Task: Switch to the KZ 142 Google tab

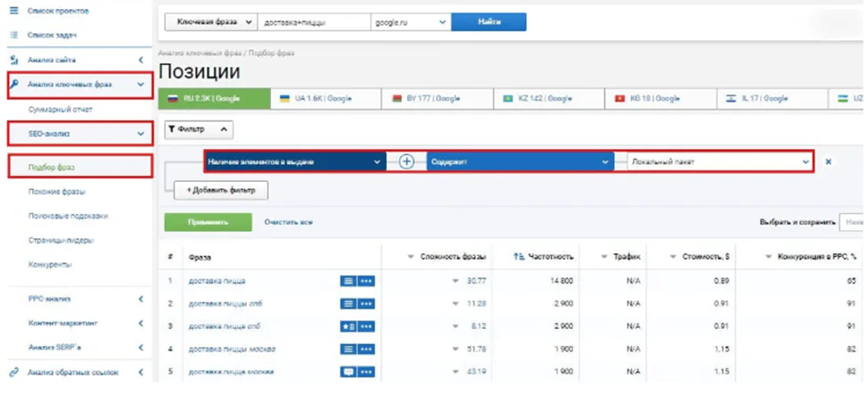Action: click(549, 99)
